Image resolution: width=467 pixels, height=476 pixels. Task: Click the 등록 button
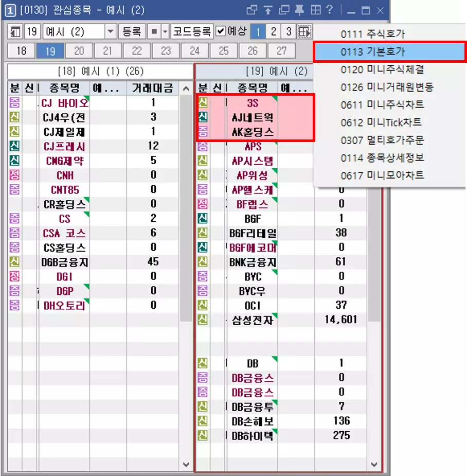132,31
